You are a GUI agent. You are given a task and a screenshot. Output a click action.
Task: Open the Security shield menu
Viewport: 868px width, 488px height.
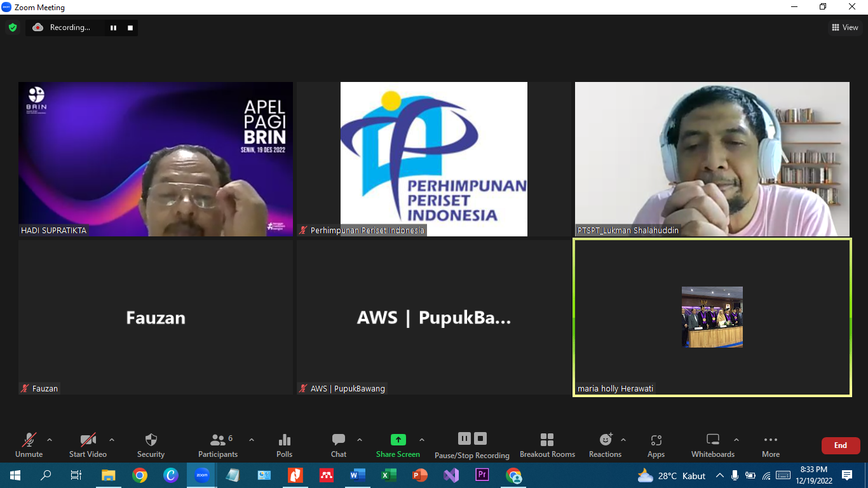coord(151,445)
